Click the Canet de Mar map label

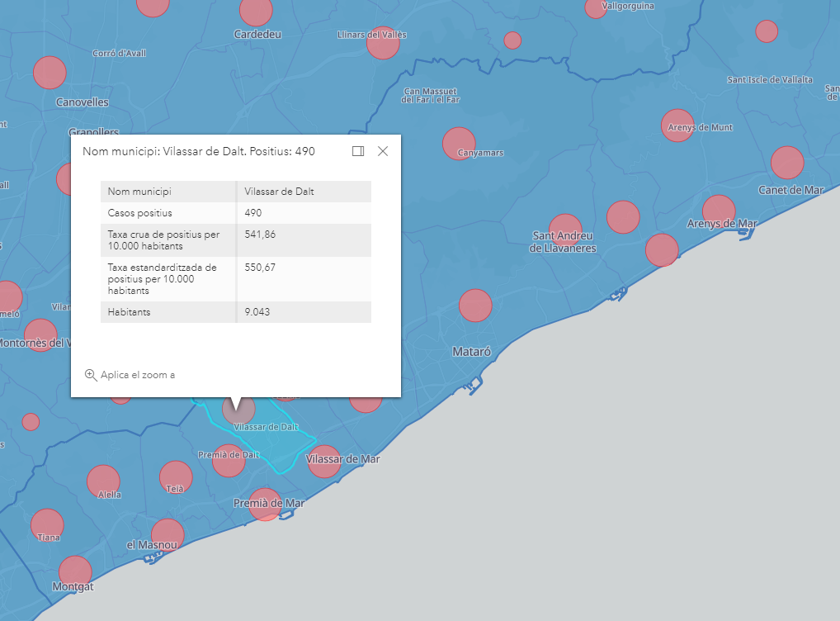tap(791, 190)
